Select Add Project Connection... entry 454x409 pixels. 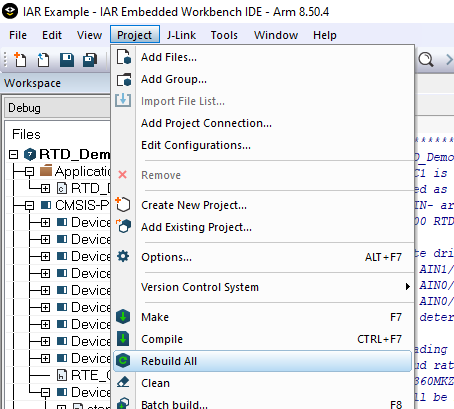(x=263, y=123)
